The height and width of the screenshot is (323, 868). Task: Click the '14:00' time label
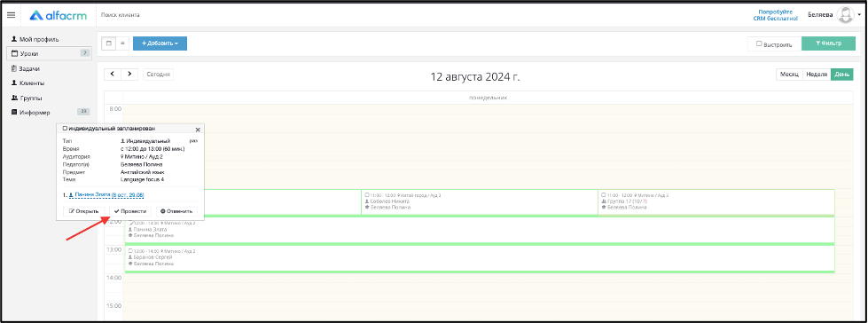click(113, 278)
